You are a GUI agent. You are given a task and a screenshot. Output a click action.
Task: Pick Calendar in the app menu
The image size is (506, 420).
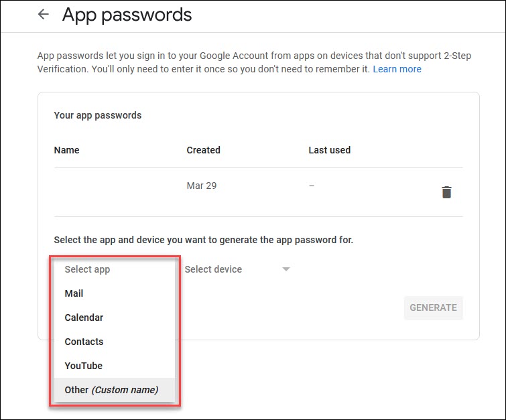(84, 318)
